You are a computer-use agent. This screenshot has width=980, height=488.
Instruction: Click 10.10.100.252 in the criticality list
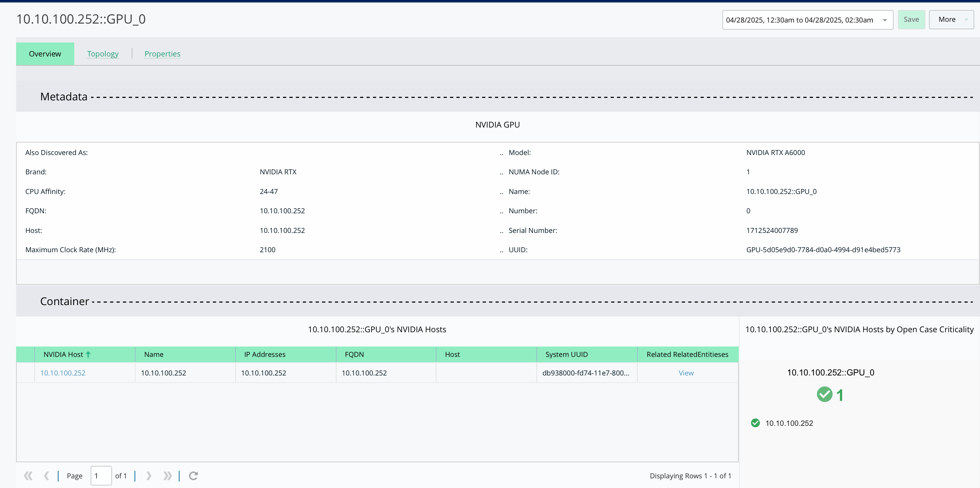click(x=789, y=423)
